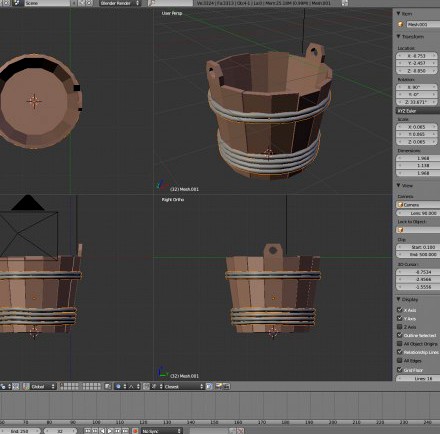Jump to the next keyframe
Viewport: 440px width, 434px height.
118,431
